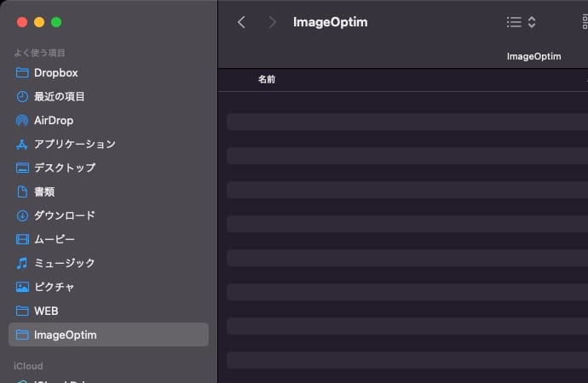Click the デスクトップ icon in sidebar
The image size is (588, 383).
point(22,169)
